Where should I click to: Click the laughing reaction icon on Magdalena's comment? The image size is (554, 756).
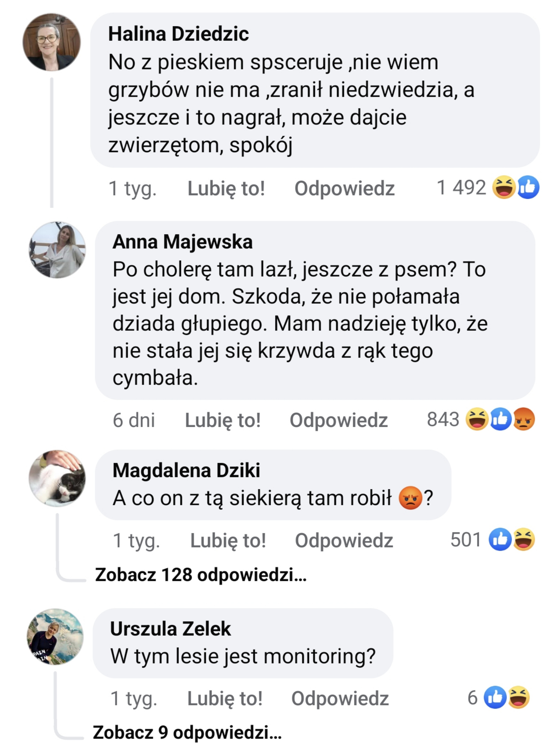point(523,539)
